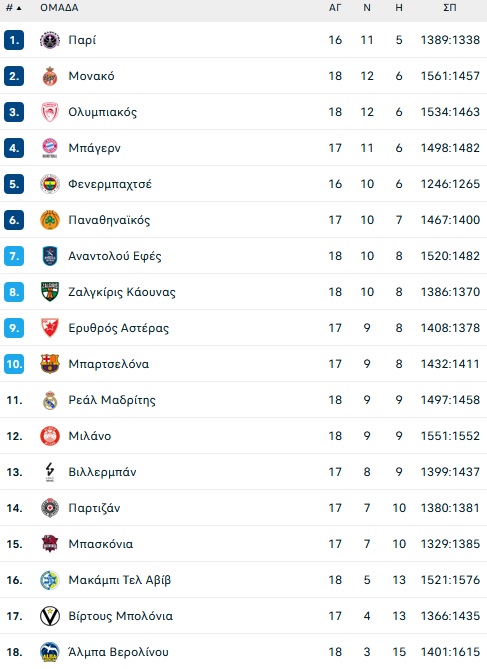Open the Μπαρτσελόνα crest icon
This screenshot has height=669, width=487.
coord(50,364)
